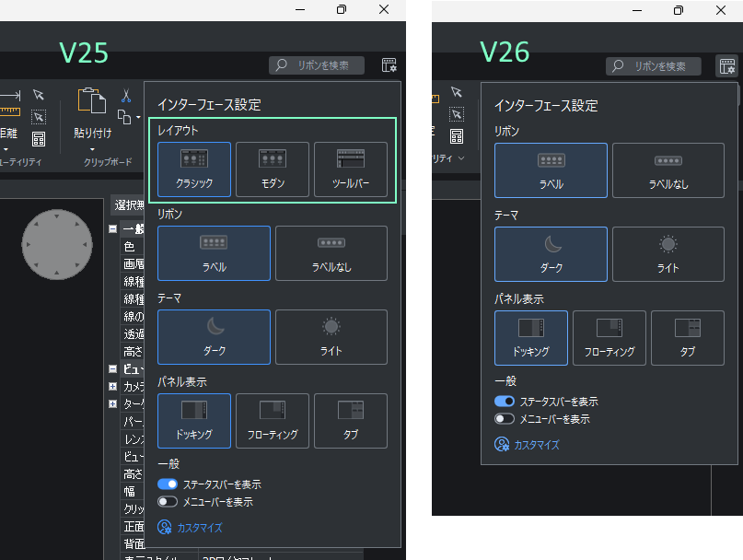Open the calculator utility icon

point(39,138)
